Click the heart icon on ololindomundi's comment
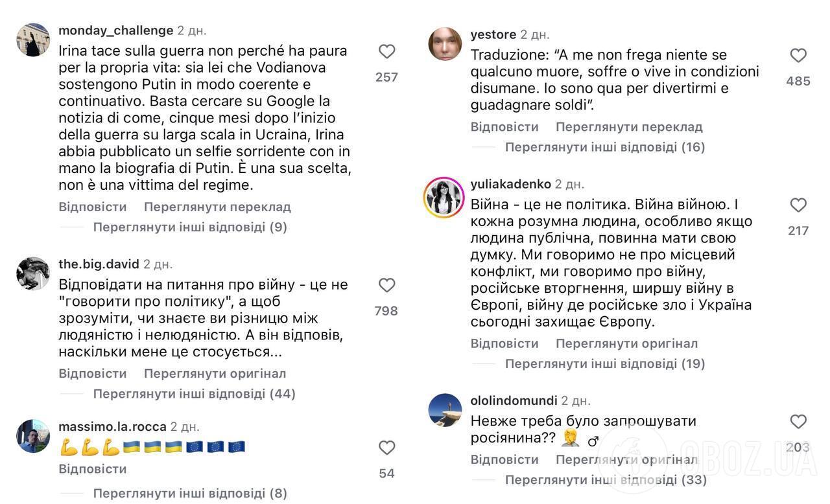Screen dimensions: 830x504 798,421
